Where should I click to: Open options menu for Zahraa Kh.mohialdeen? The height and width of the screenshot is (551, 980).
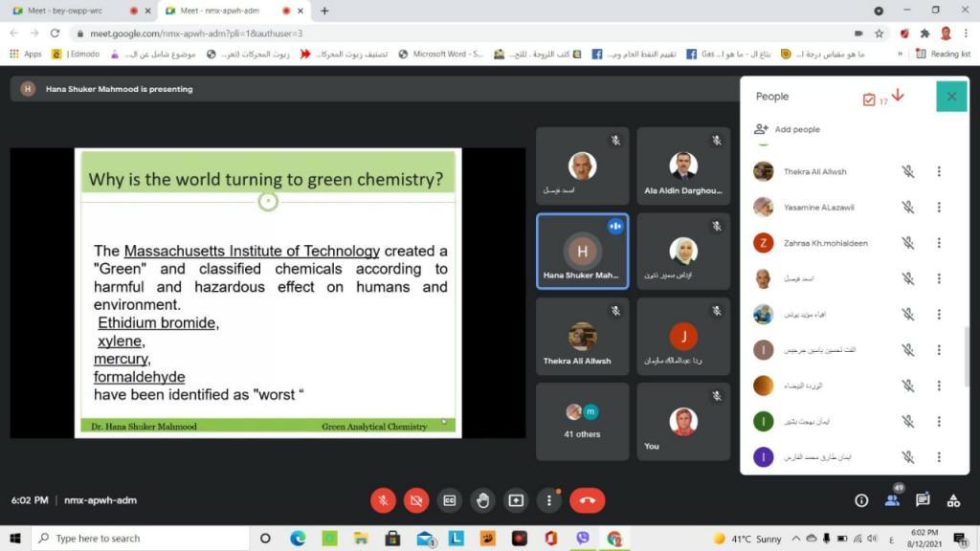coord(939,243)
